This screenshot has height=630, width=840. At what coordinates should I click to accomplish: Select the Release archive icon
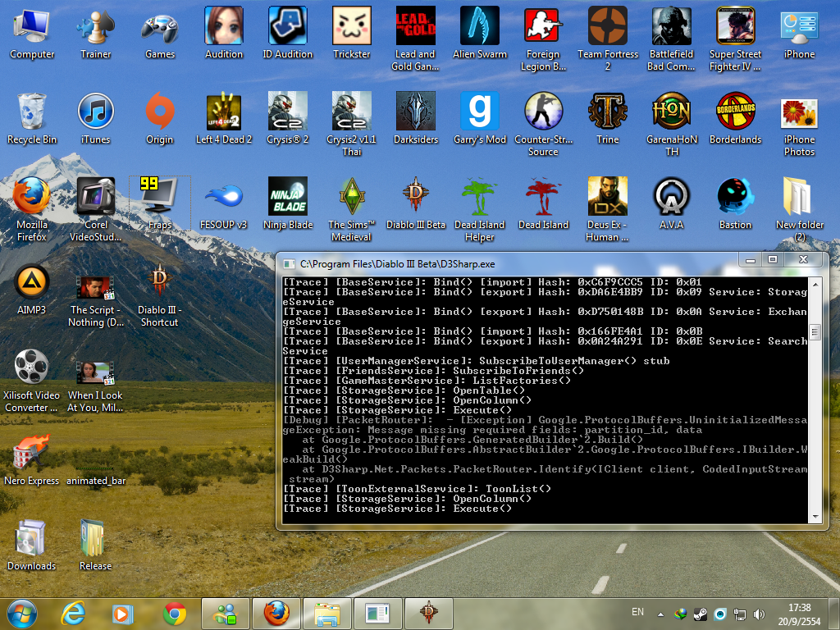[x=96, y=545]
